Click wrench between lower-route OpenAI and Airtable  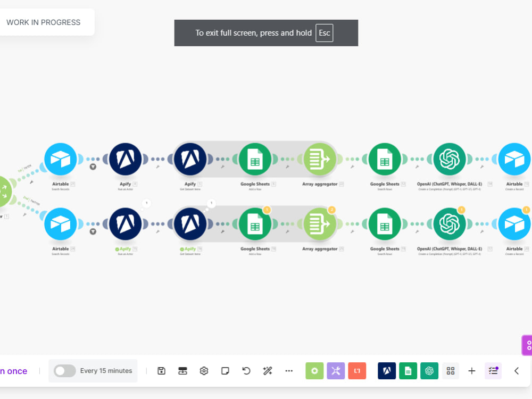point(482,231)
